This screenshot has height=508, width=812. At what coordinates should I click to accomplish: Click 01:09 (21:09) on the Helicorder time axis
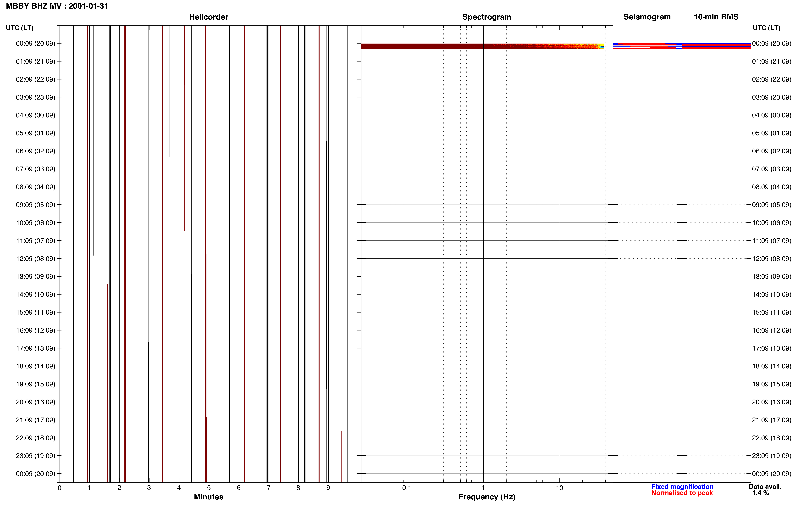point(36,61)
